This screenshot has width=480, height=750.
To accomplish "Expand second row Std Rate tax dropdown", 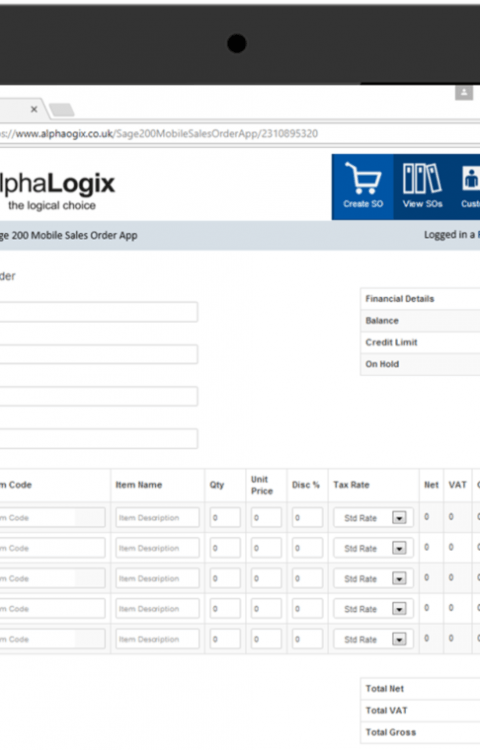I will [x=373, y=548].
